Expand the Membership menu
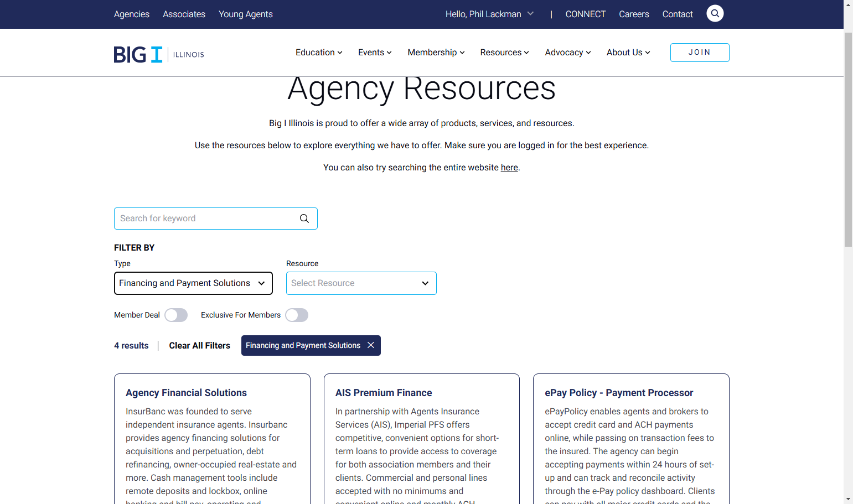The height and width of the screenshot is (504, 853). coord(436,53)
